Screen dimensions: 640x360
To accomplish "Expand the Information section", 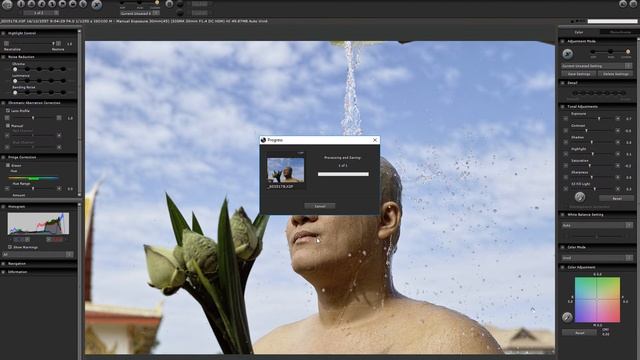I will click(x=3, y=272).
